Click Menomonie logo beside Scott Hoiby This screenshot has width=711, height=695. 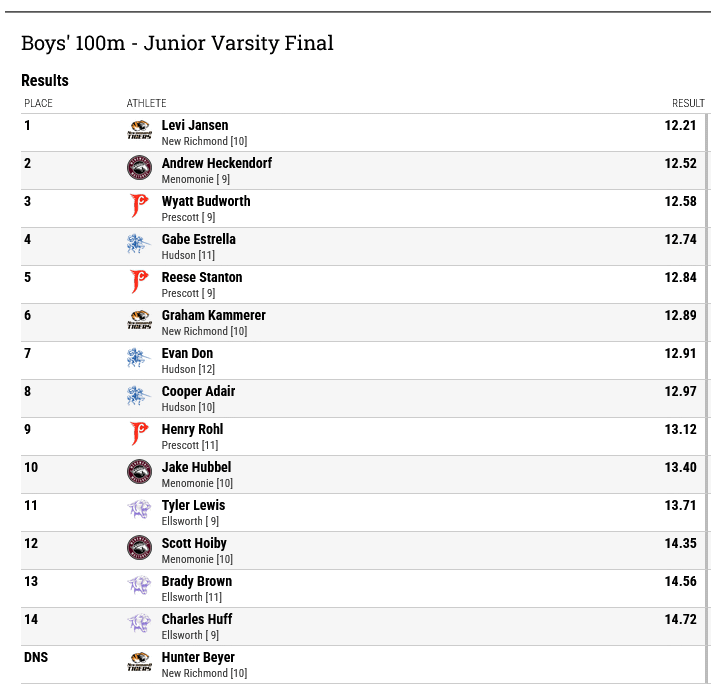tap(139, 548)
